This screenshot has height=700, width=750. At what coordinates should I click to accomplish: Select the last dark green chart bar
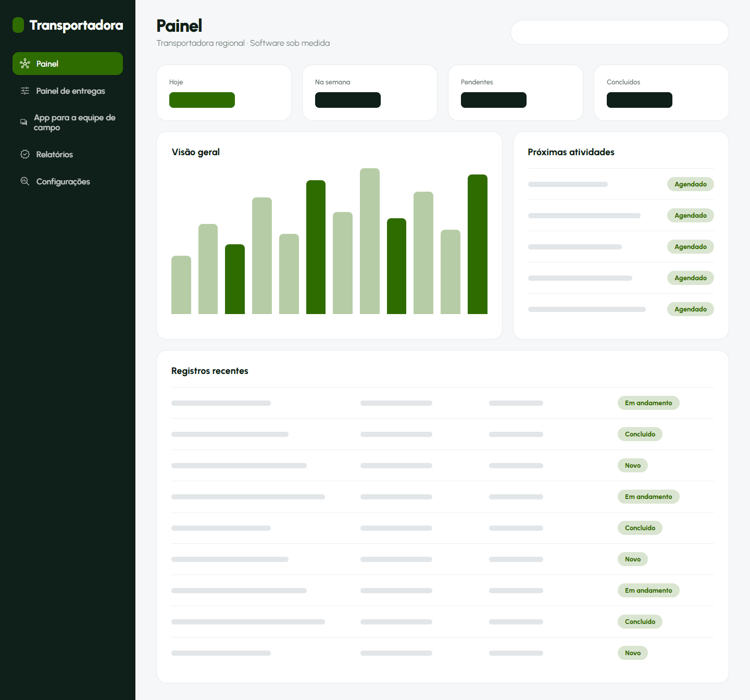tap(478, 244)
